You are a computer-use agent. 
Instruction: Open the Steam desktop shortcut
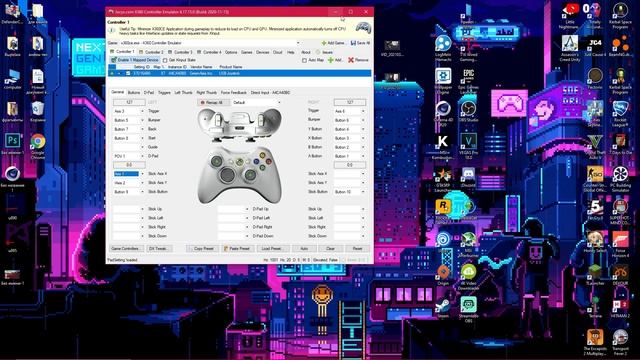pyautogui.click(x=443, y=305)
